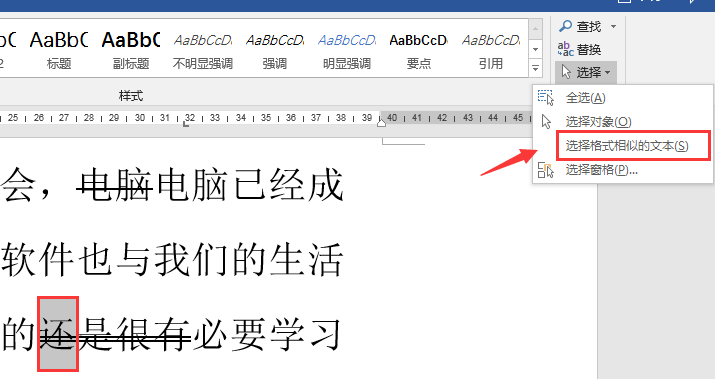Viewport: 715px width, 379px height.
Task: Click the highlighted character 还
Action: [57, 334]
